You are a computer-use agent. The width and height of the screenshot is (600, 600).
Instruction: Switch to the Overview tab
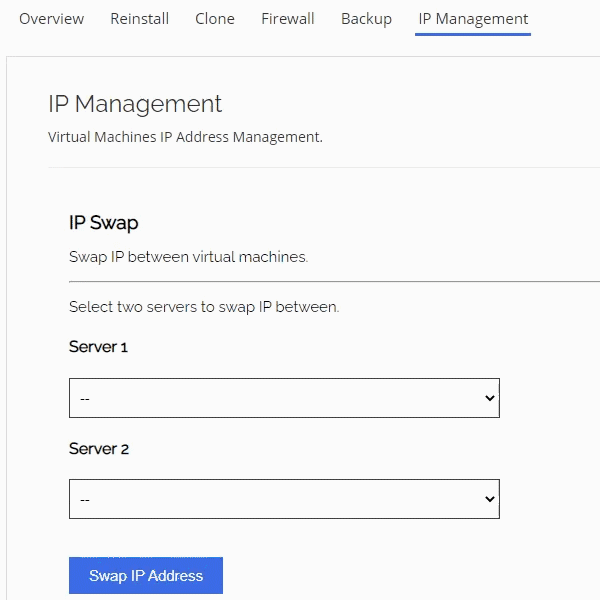(52, 19)
